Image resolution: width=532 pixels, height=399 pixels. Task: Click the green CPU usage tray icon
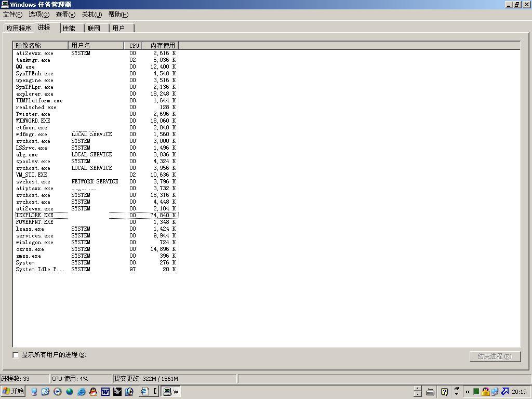476,392
